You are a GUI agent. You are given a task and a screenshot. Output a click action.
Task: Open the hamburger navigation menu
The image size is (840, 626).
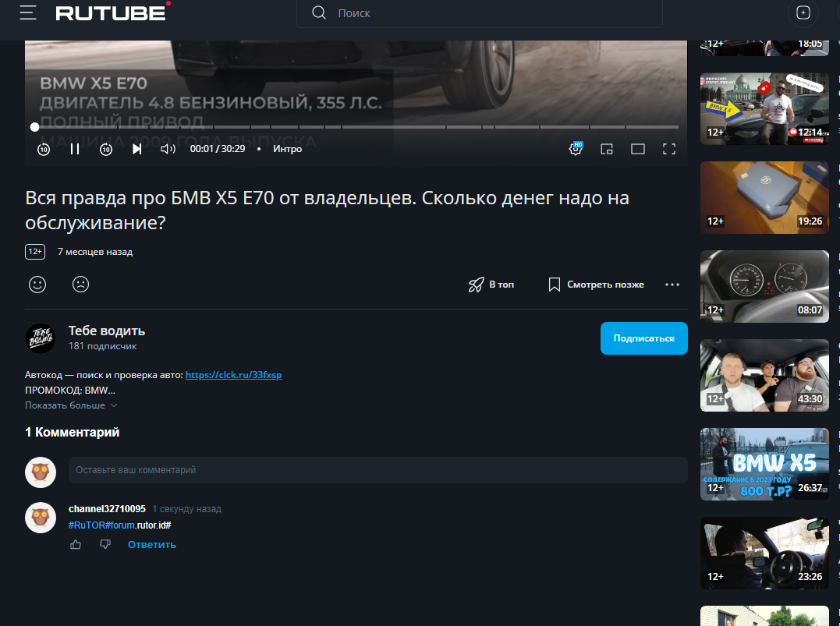pos(28,12)
